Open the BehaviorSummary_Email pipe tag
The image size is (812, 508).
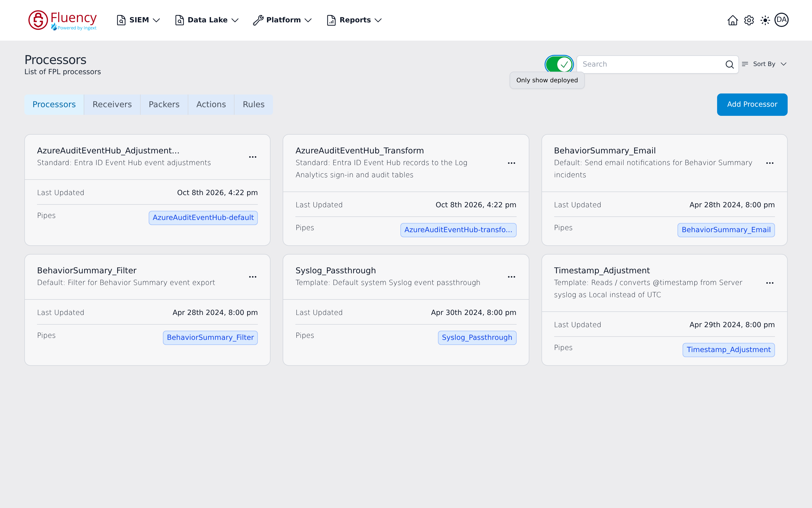click(726, 230)
